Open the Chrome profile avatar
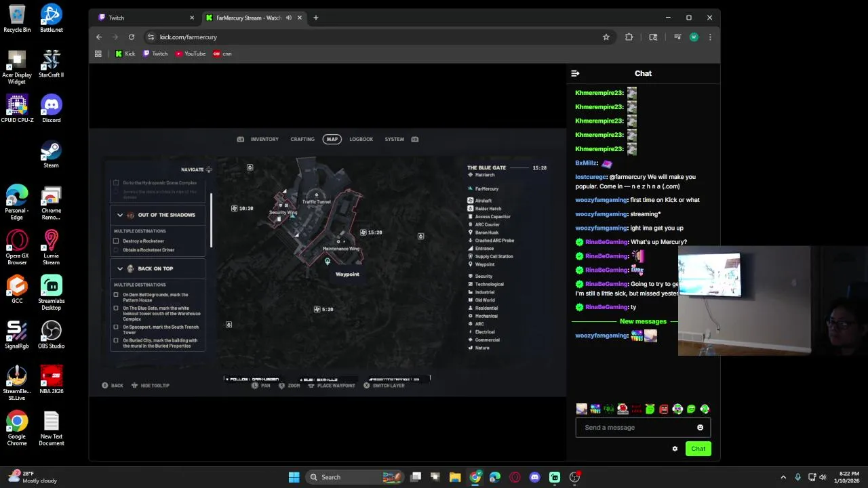868x488 pixels. 694,37
